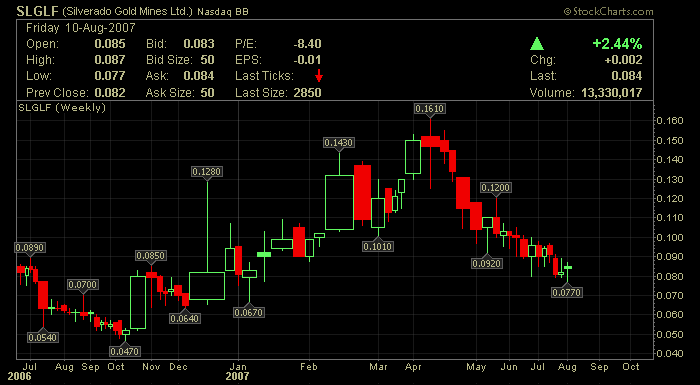Click the green up-triangle change indicator

(x=537, y=44)
